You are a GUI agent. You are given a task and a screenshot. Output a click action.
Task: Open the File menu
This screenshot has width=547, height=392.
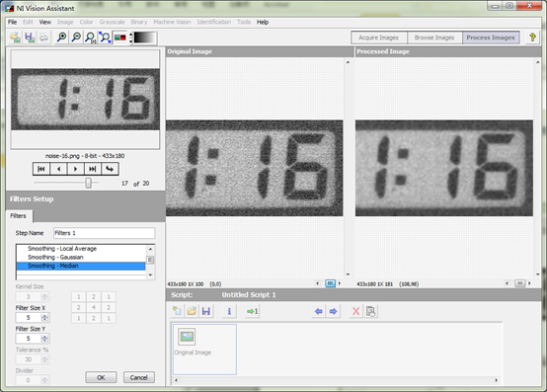pyautogui.click(x=12, y=22)
